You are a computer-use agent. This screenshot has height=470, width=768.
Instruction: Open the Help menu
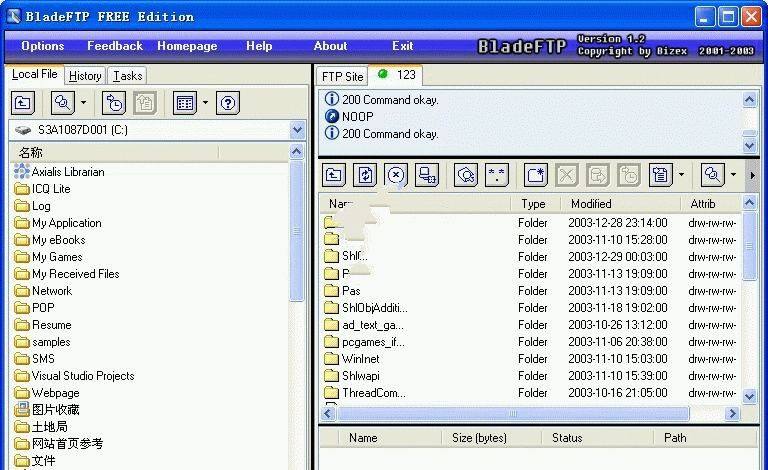pyautogui.click(x=259, y=46)
